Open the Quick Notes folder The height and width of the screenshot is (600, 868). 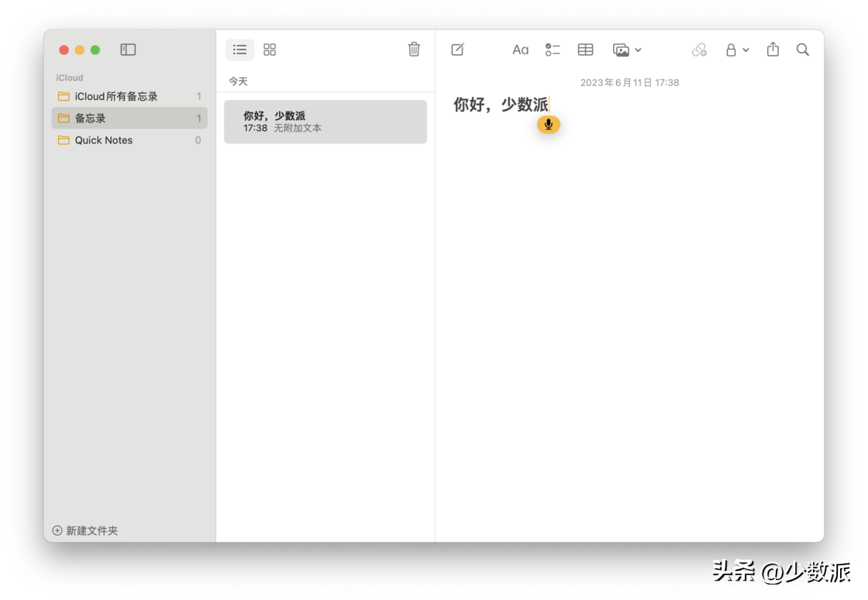pos(129,140)
